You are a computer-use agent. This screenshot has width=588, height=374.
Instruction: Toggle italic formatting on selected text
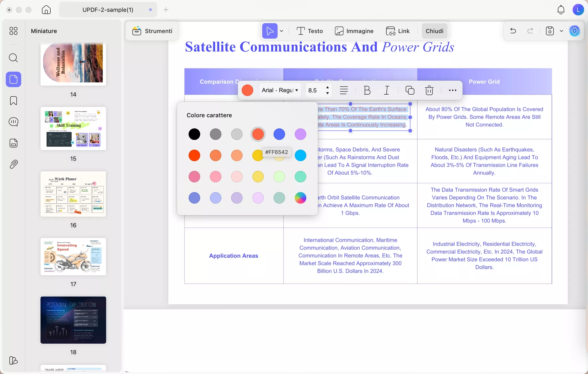[387, 90]
